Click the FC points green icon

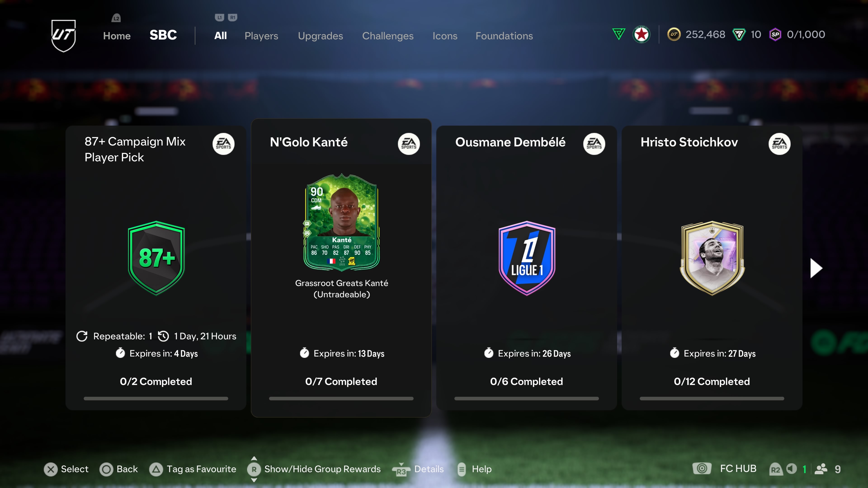point(739,34)
